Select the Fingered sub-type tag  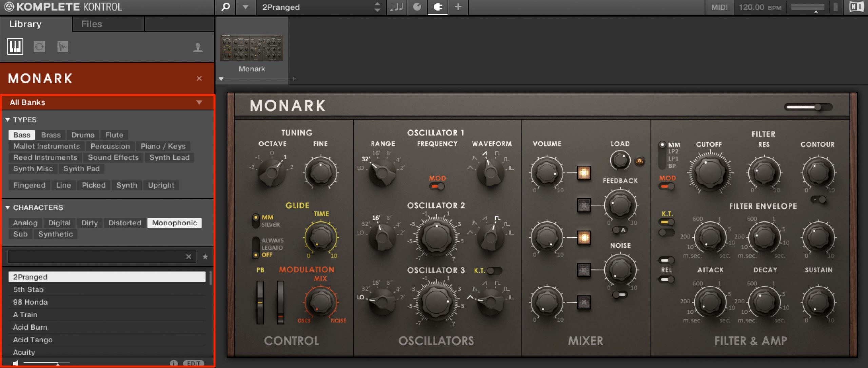point(29,185)
